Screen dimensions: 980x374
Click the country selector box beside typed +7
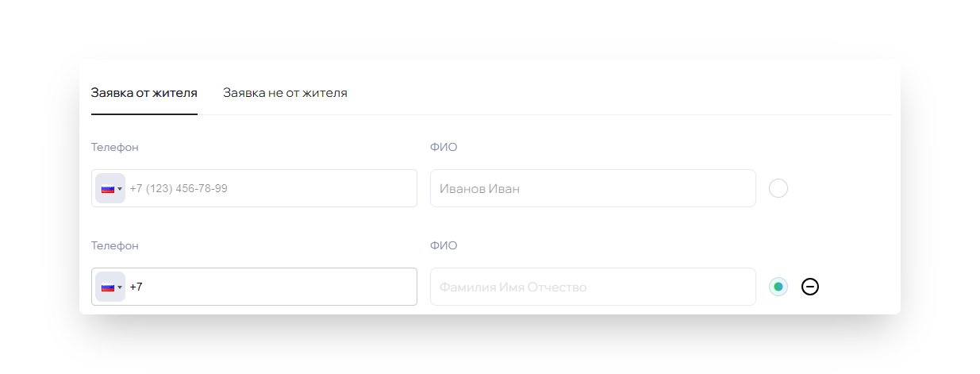coord(110,287)
